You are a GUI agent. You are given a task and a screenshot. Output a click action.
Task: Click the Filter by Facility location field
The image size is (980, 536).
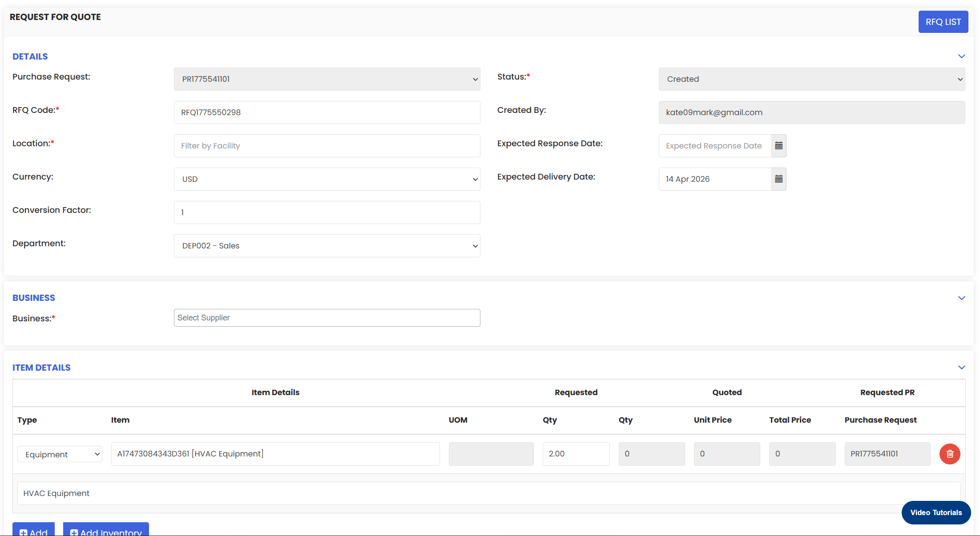[x=327, y=146]
